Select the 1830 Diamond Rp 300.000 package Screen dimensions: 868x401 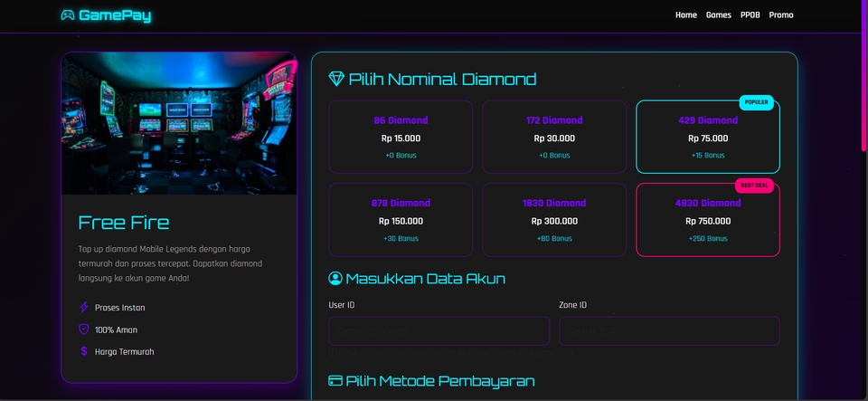(x=554, y=220)
